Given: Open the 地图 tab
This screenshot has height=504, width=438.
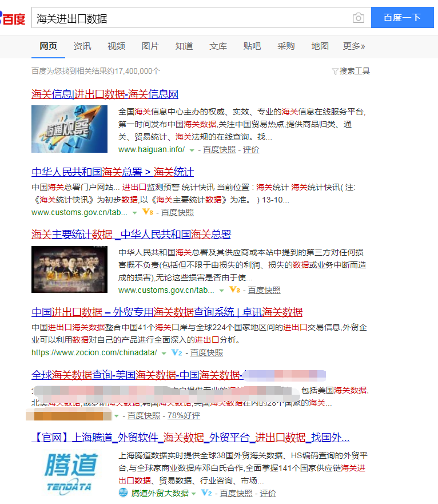Looking at the screenshot, I should tap(320, 46).
